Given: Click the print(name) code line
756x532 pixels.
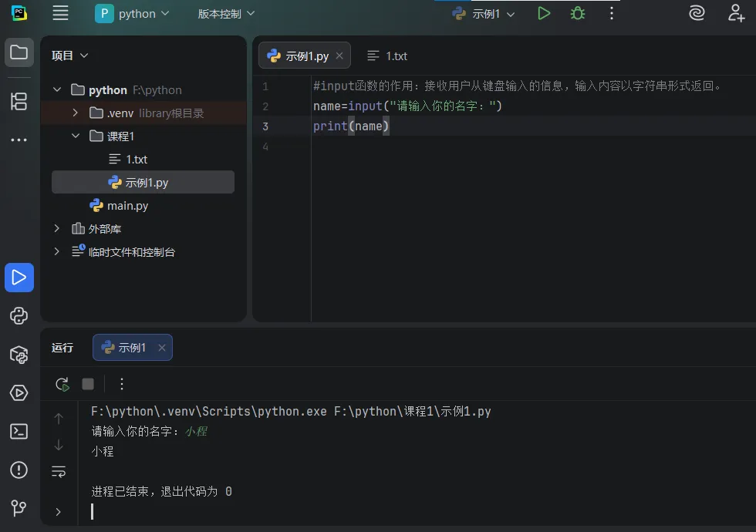Looking at the screenshot, I should tap(350, 126).
